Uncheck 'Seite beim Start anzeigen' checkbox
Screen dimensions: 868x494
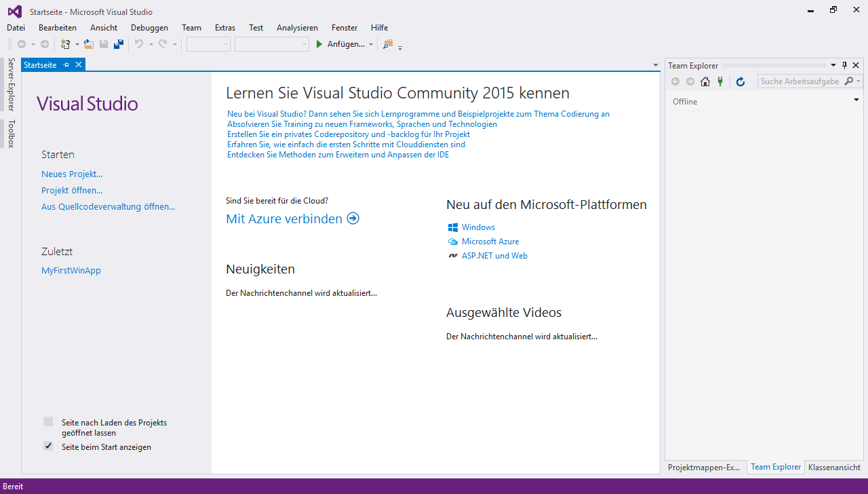(48, 446)
